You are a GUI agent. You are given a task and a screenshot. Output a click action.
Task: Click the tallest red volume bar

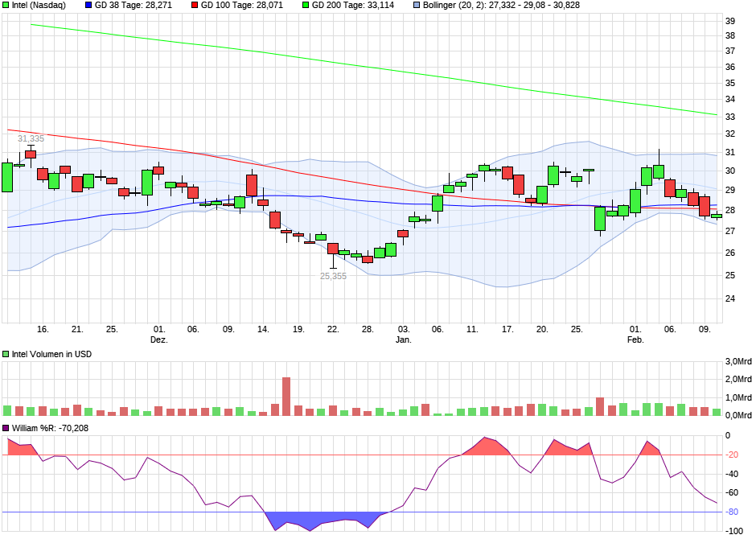tap(286, 397)
